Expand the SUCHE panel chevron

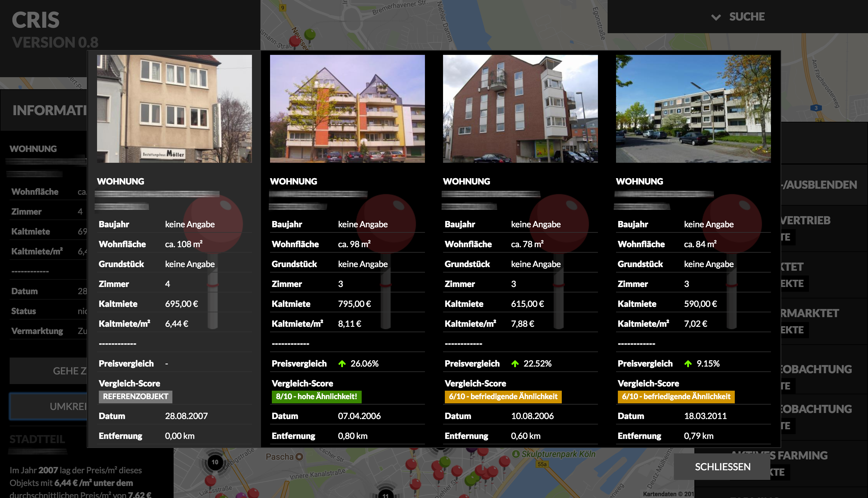pos(716,17)
